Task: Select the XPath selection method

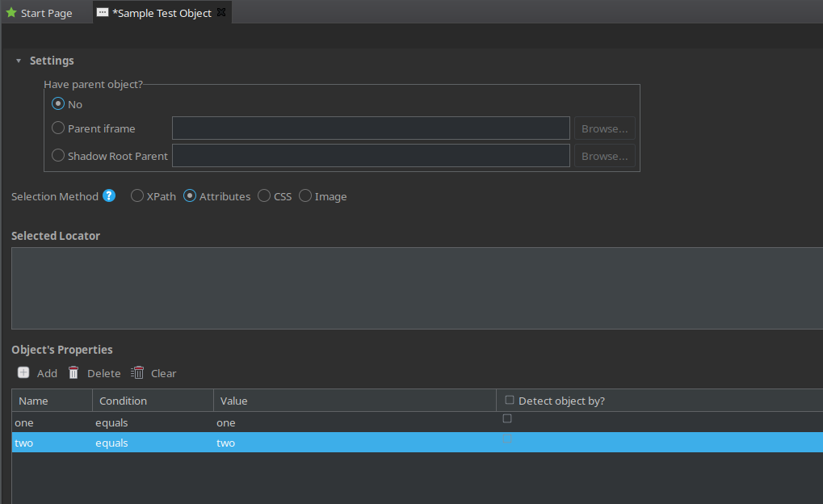Action: [137, 195]
